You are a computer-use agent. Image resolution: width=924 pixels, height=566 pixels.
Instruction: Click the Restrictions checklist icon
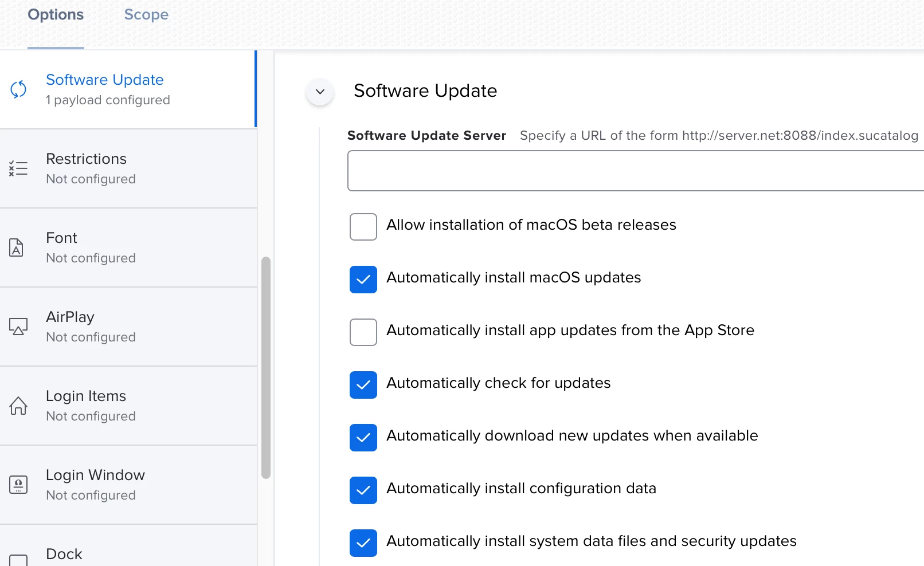pyautogui.click(x=18, y=168)
